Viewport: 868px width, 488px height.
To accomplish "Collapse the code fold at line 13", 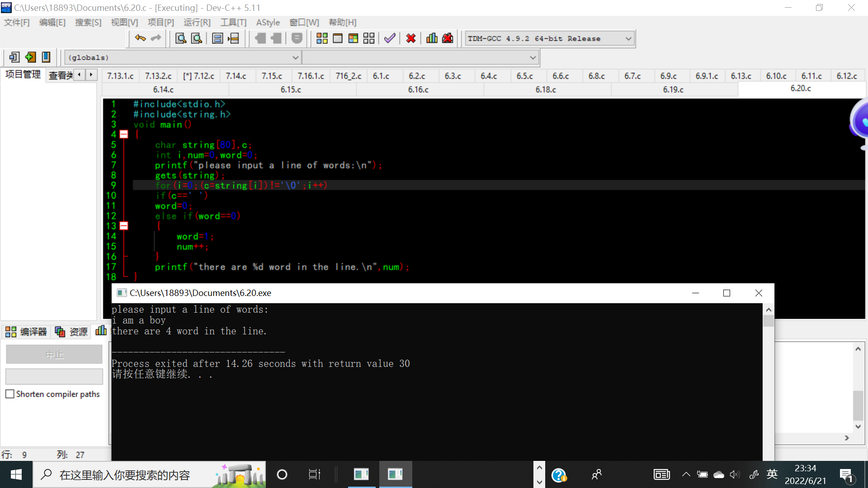I will [x=124, y=226].
